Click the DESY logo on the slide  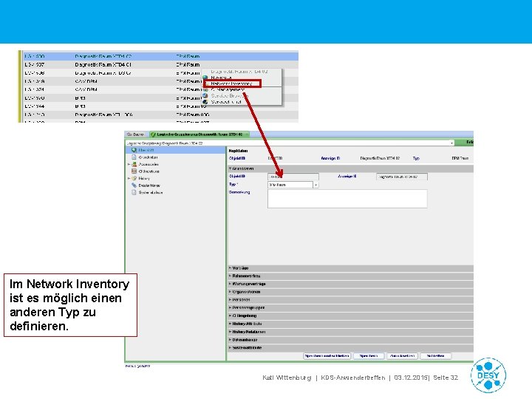coord(488,375)
